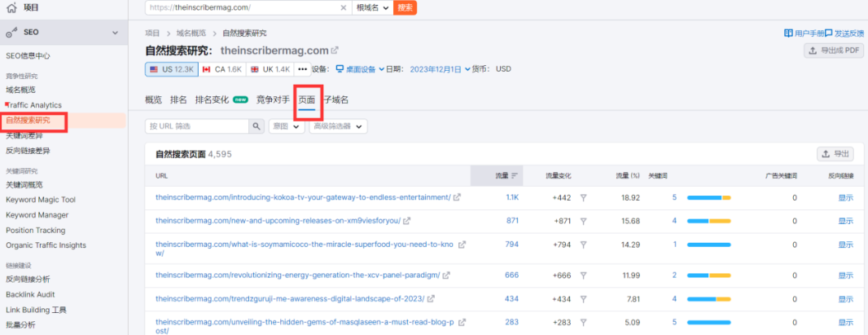Open Traffic Analytics in sidebar
868x335 pixels.
[x=33, y=105]
